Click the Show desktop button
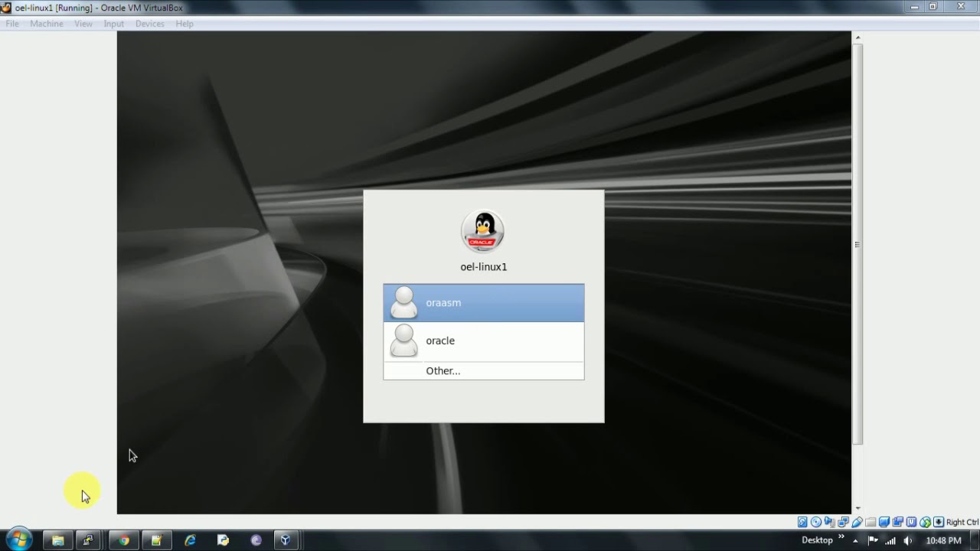Screen dimensions: 980x551 [975, 540]
